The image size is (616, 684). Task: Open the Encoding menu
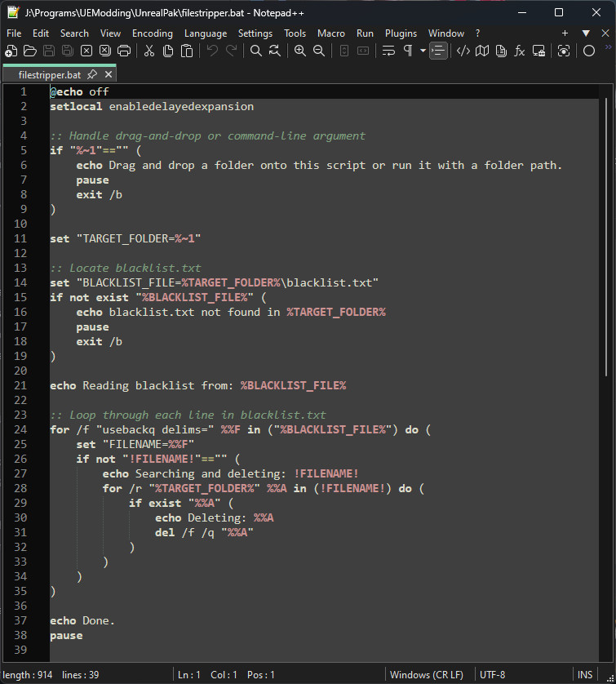pos(152,33)
